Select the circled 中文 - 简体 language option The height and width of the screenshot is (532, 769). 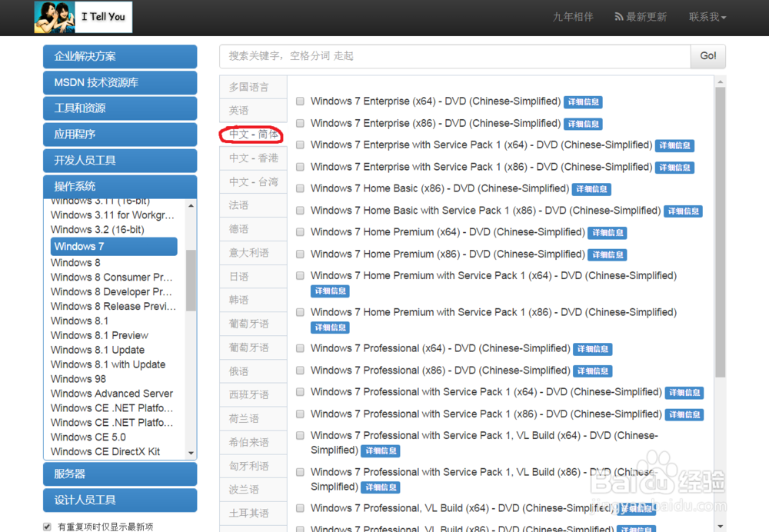253,134
